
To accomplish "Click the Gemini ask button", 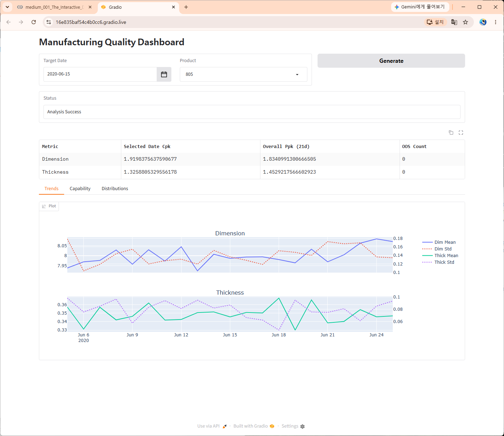I will click(x=420, y=7).
